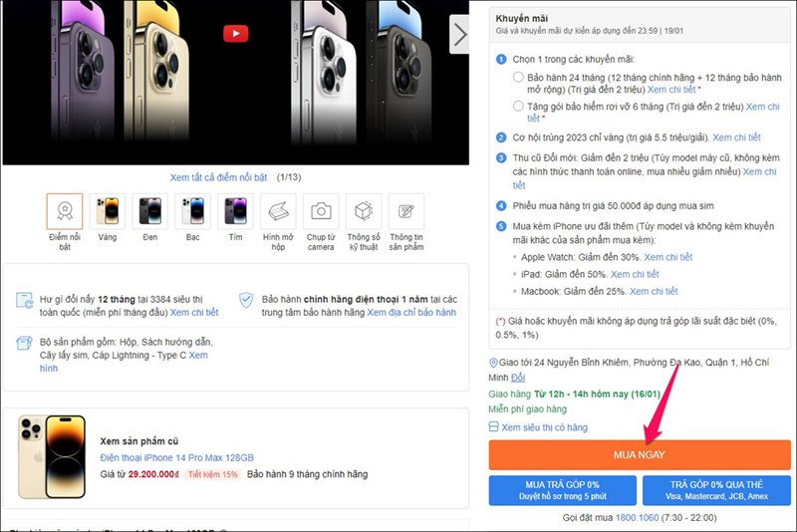Click the MUA NGAY button
This screenshot has height=532, width=797.
pyautogui.click(x=640, y=454)
